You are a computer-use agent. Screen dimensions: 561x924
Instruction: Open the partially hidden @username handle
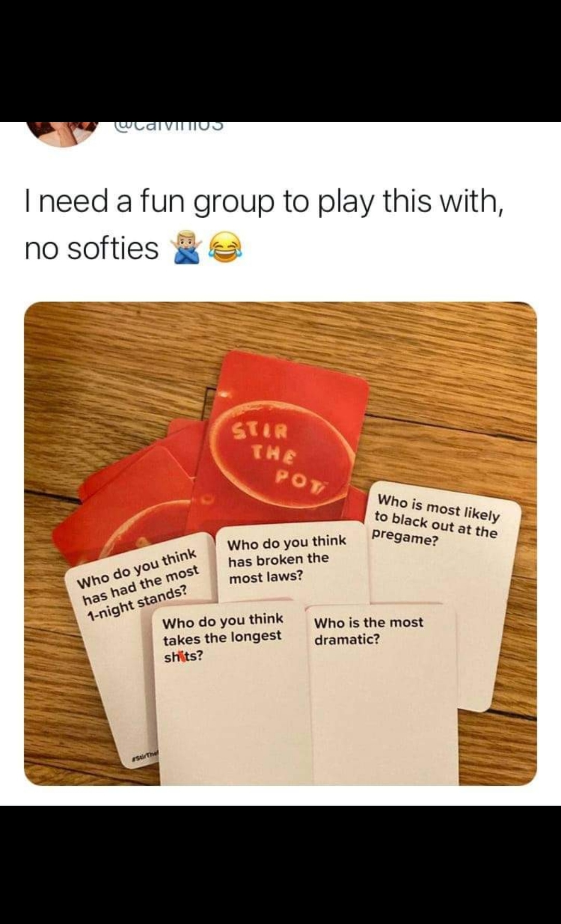[x=167, y=125]
